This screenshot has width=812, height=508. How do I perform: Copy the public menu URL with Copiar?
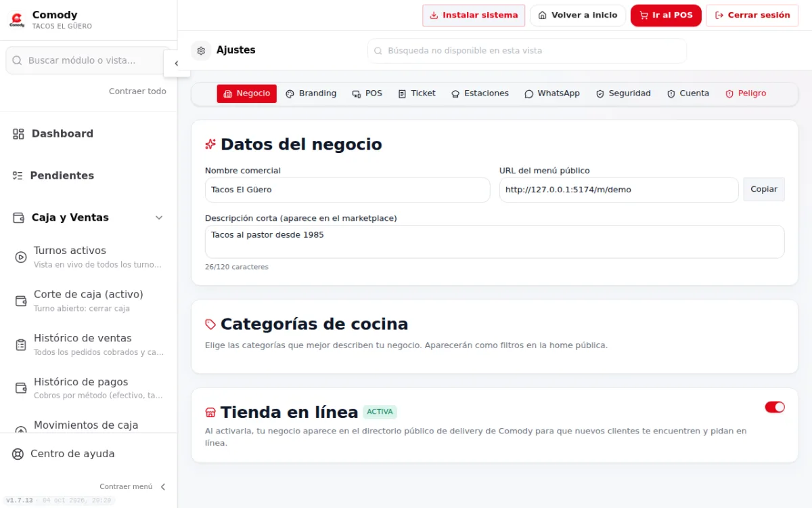pos(764,190)
